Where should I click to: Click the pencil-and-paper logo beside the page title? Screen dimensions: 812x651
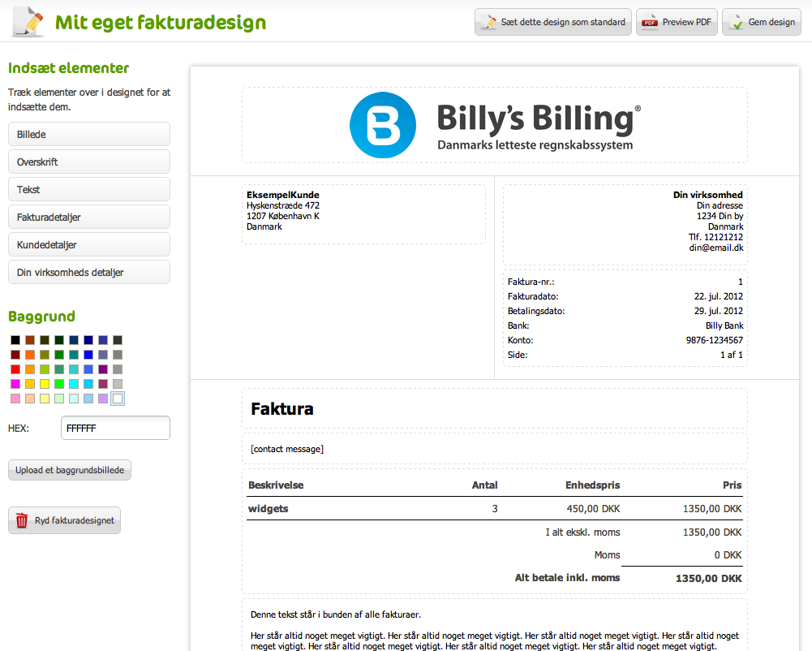tap(28, 22)
